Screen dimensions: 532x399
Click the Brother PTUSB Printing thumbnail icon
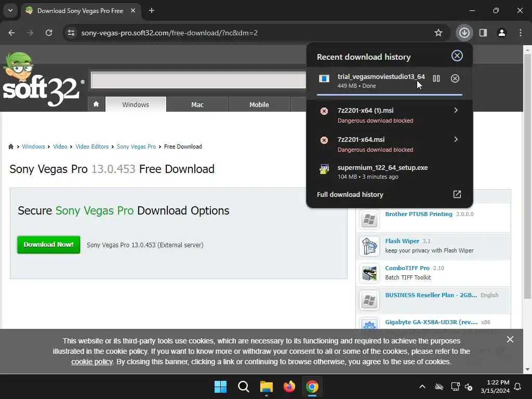[x=369, y=220]
